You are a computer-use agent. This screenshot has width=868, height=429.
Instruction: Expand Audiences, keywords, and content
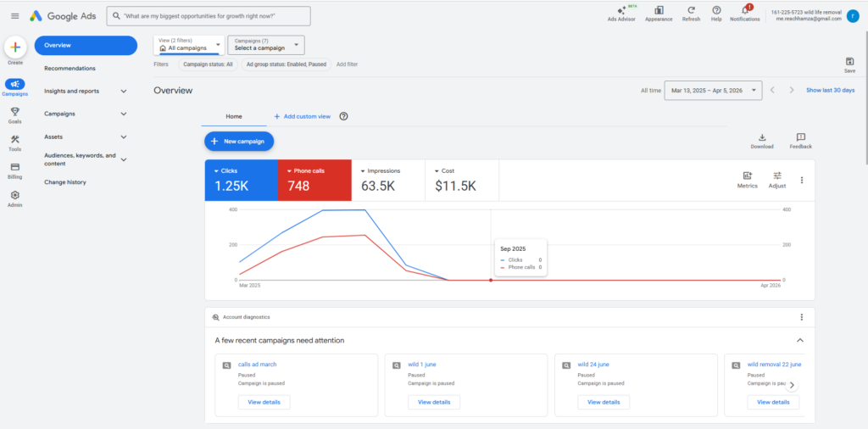(124, 159)
